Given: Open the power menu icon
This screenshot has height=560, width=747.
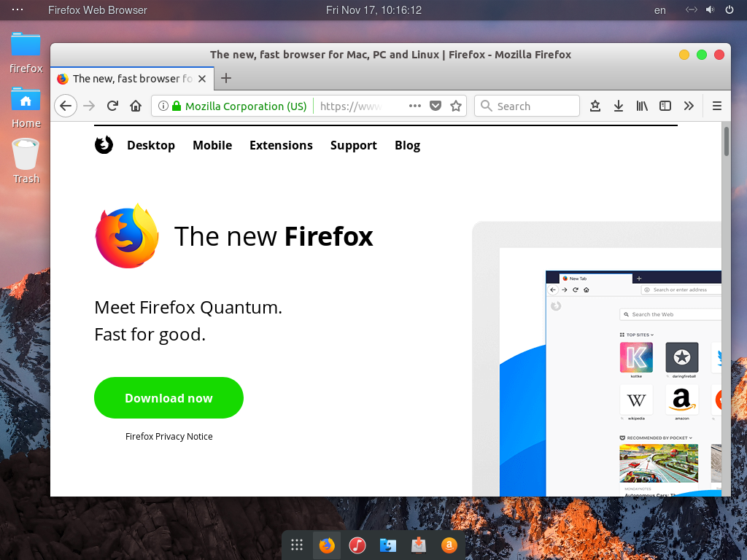Looking at the screenshot, I should coord(729,9).
